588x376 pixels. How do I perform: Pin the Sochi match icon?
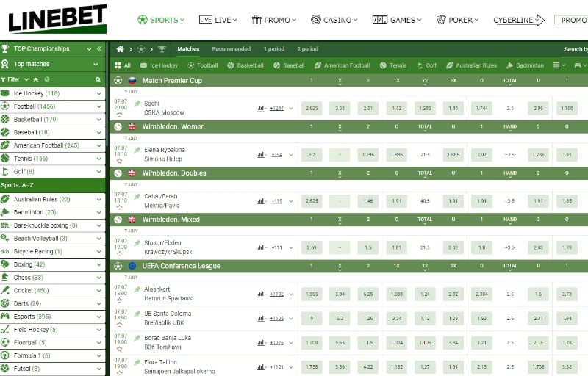click(x=137, y=104)
